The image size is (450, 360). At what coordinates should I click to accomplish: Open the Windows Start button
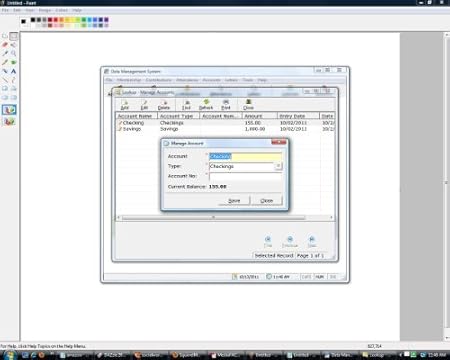(x=9, y=355)
